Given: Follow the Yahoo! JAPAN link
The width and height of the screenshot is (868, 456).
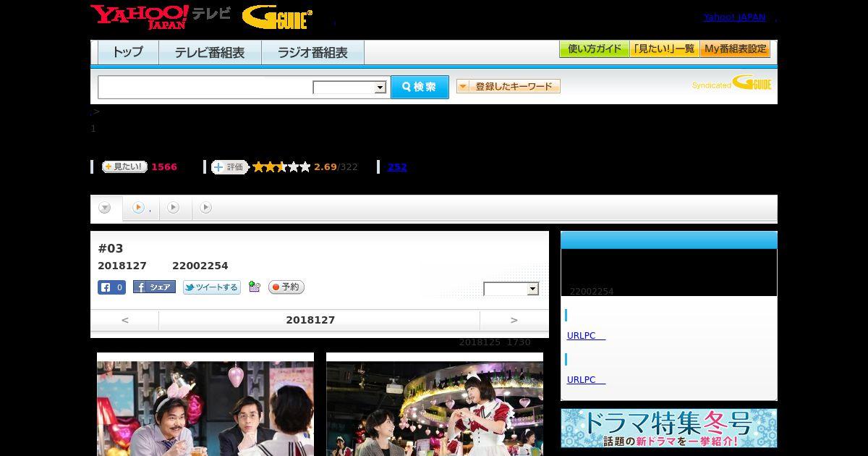Looking at the screenshot, I should coord(734,17).
